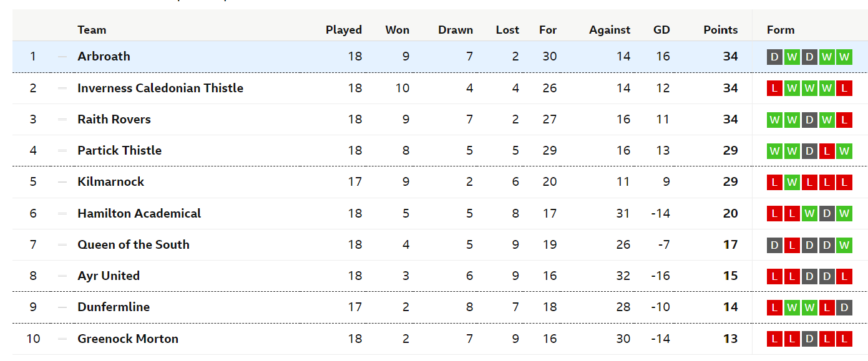Click Partick Thistle's red L form badge
The image size is (868, 361).
[x=827, y=151]
